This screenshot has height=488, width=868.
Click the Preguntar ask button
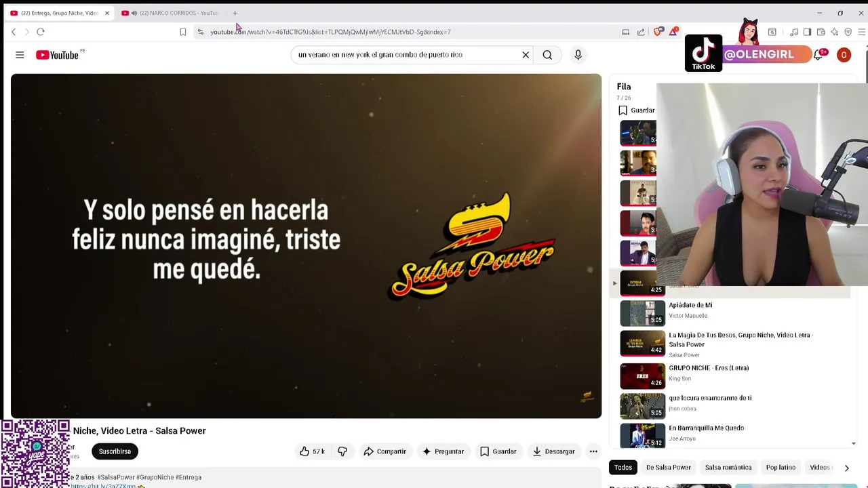[x=443, y=451]
